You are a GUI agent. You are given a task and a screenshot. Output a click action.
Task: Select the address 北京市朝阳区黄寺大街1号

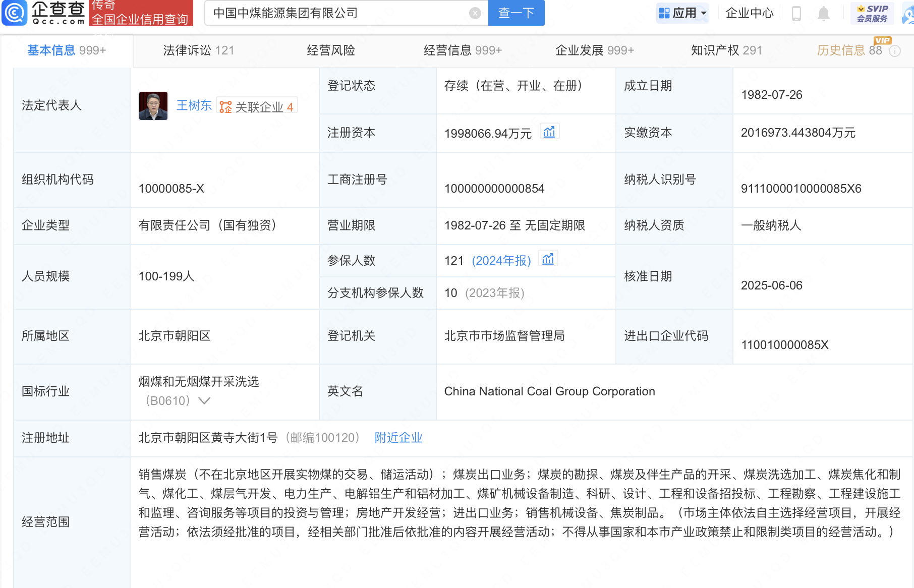(208, 438)
